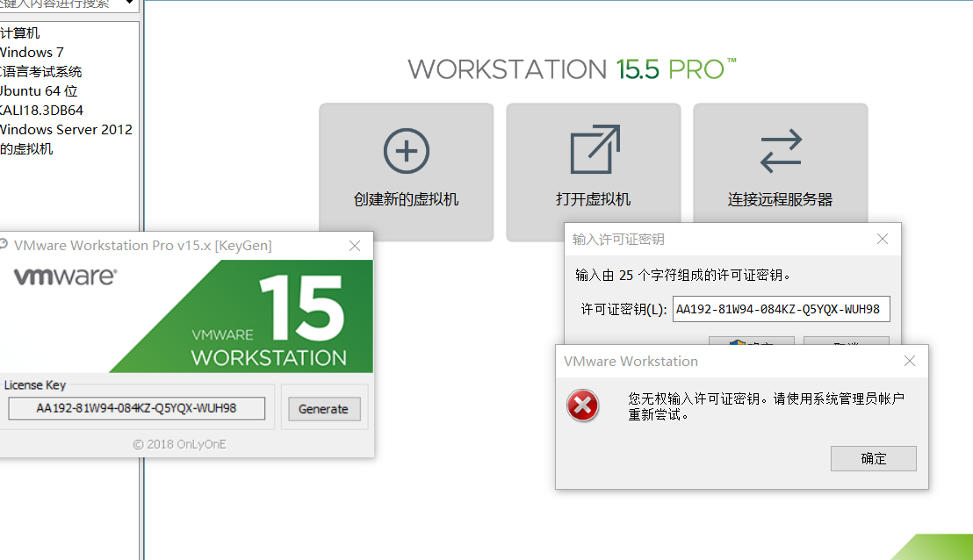This screenshot has width=973, height=560.
Task: Select C语言考试系统 virtual machine
Action: pos(41,72)
